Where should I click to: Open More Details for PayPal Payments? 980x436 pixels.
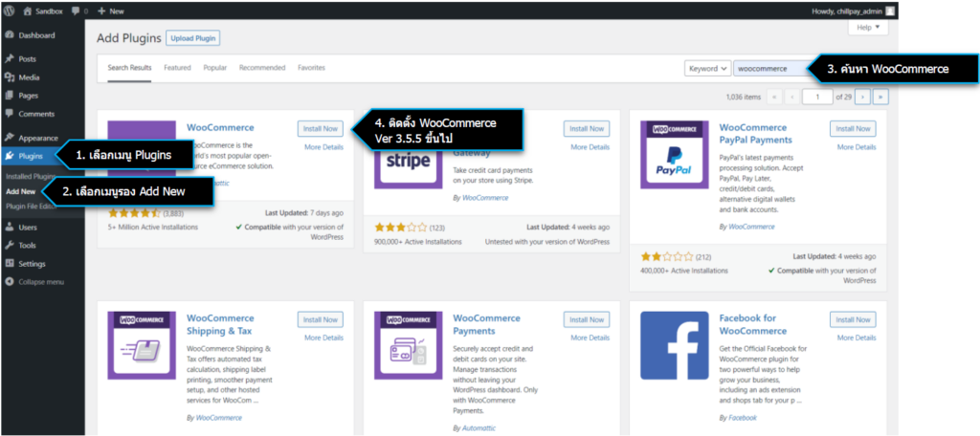(x=857, y=147)
